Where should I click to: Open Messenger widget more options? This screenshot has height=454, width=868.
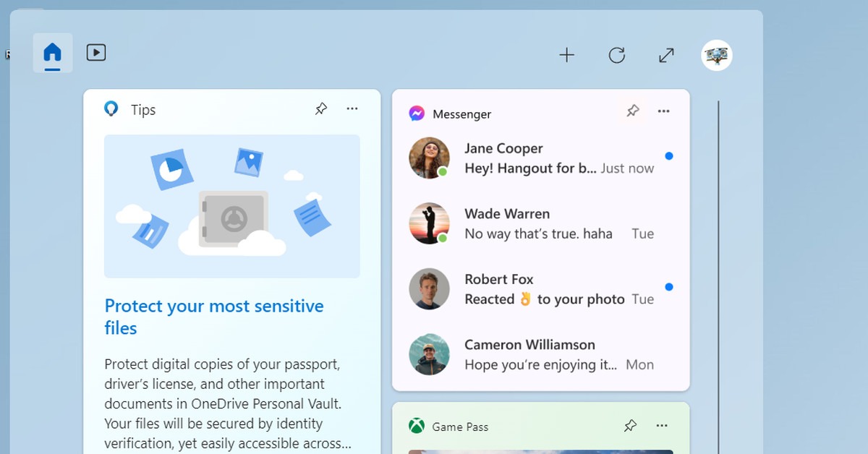663,111
